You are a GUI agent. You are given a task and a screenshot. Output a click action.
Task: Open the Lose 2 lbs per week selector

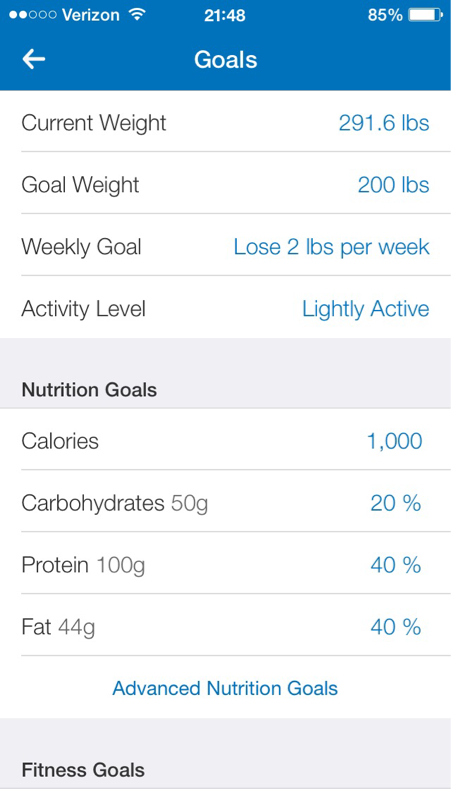[x=331, y=247]
